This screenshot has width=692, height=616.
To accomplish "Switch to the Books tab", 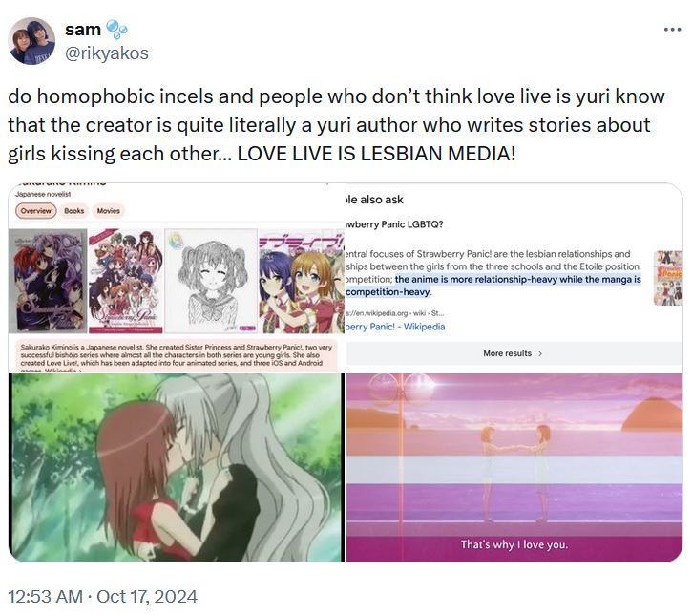I will coord(74,211).
